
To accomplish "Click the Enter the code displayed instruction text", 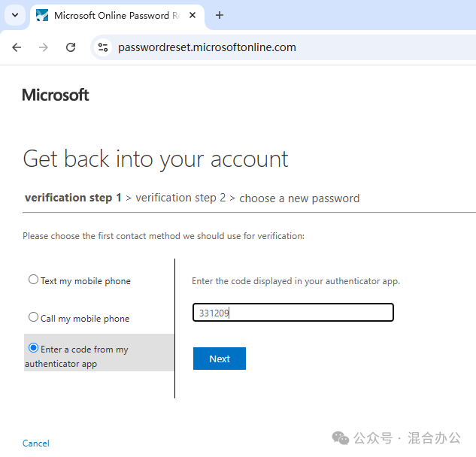I will [x=296, y=281].
